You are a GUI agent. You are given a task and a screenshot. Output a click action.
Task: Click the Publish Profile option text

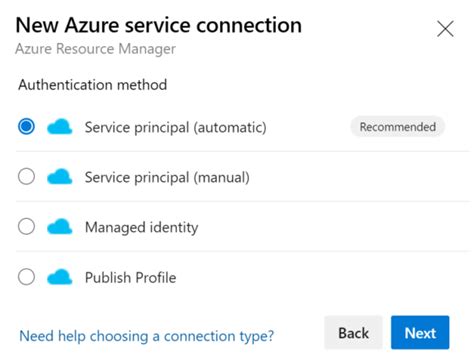(131, 277)
